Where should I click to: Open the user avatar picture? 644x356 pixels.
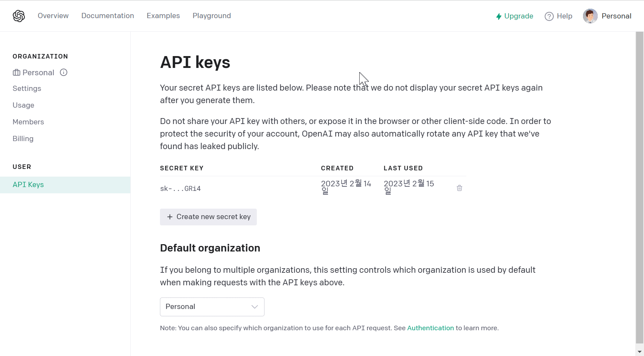click(x=590, y=16)
